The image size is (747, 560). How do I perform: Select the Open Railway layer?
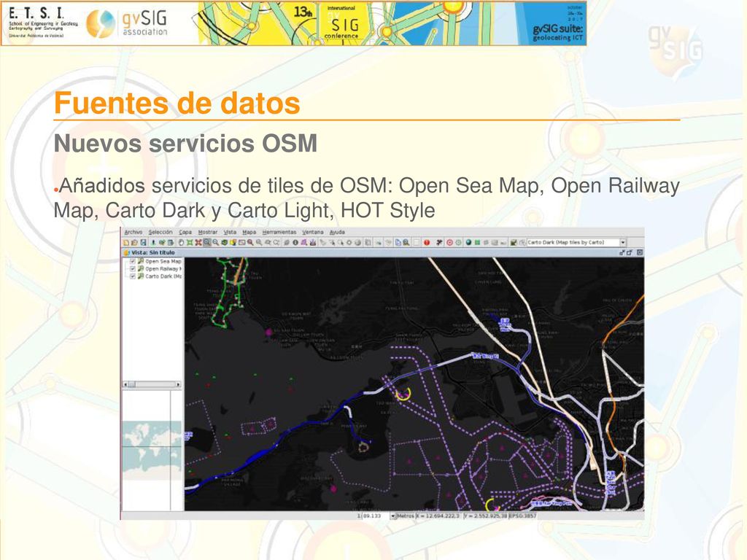coord(163,268)
